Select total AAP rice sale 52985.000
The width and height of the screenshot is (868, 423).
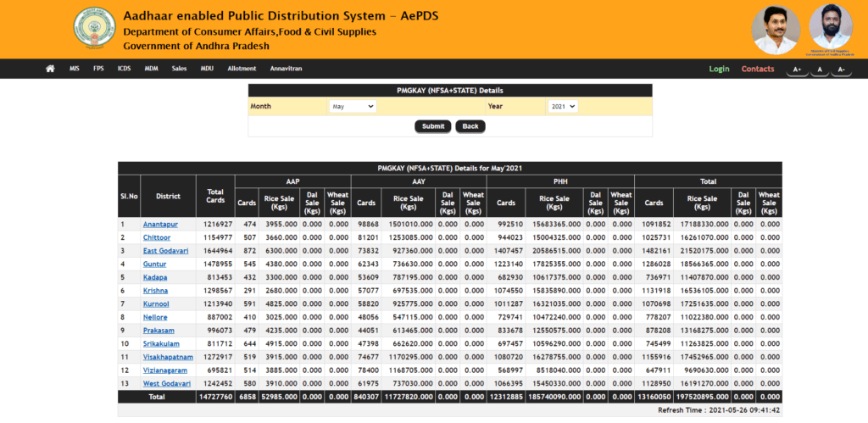click(x=279, y=397)
